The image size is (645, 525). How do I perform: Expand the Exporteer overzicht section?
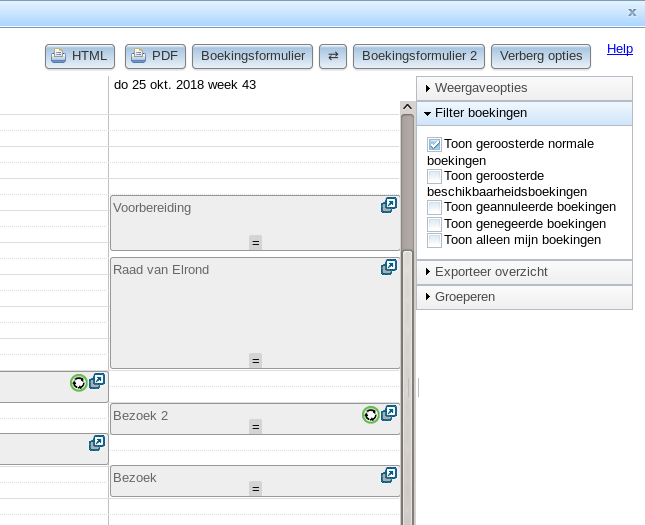click(524, 272)
